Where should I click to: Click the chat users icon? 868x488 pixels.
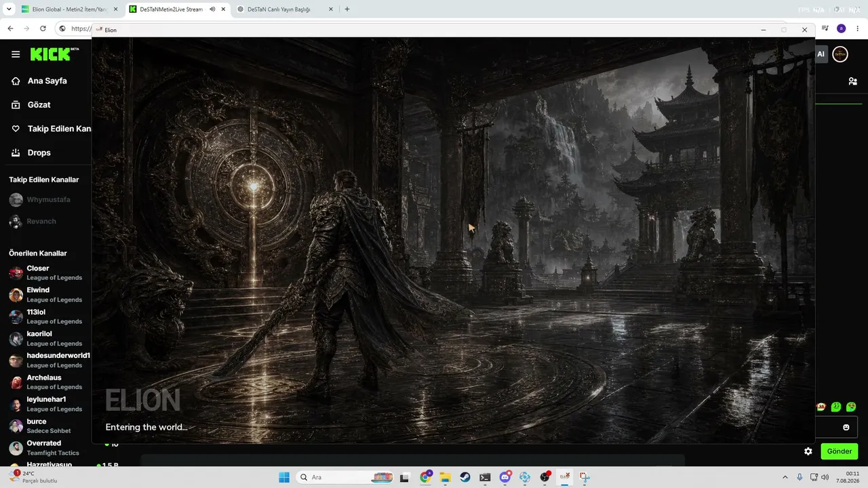852,81
